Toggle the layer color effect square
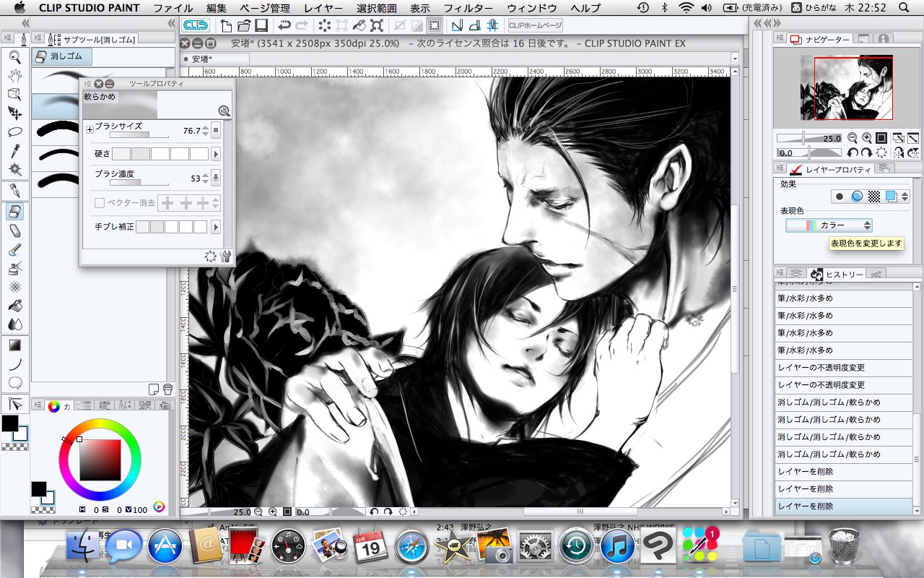Image resolution: width=924 pixels, height=578 pixels. tap(892, 197)
